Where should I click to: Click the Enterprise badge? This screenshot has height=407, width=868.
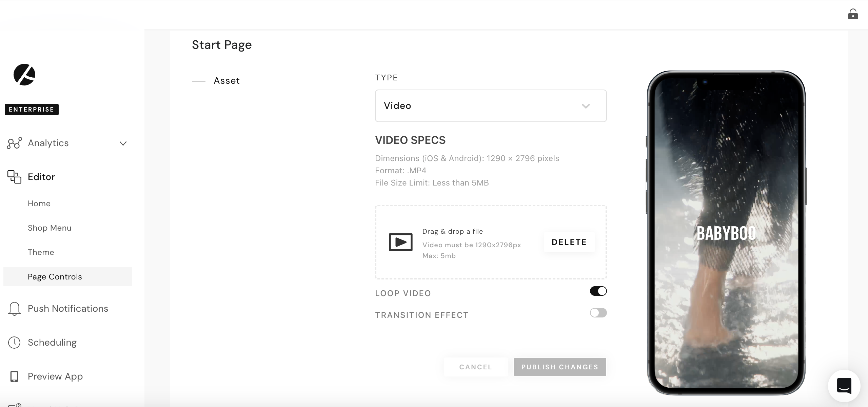point(32,110)
